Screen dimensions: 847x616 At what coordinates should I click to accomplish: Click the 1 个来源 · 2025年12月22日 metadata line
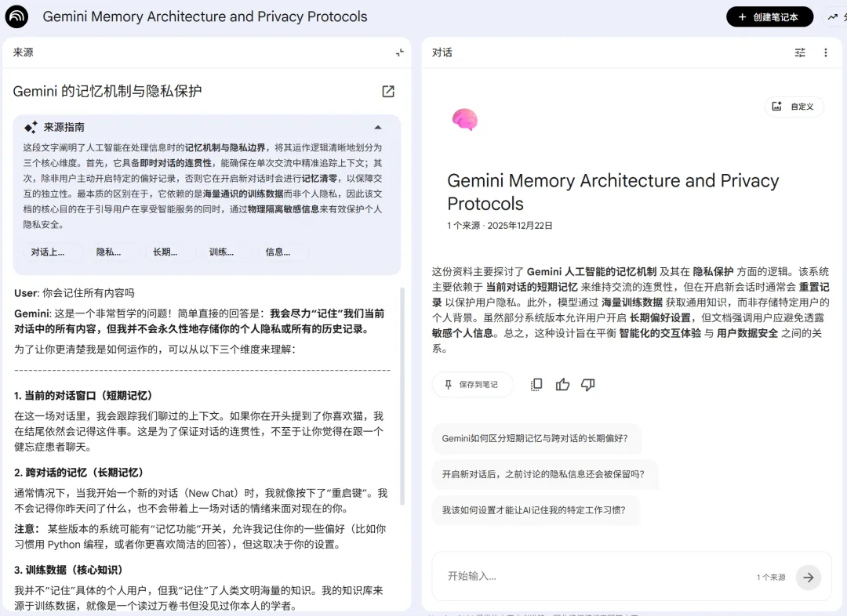point(500,226)
